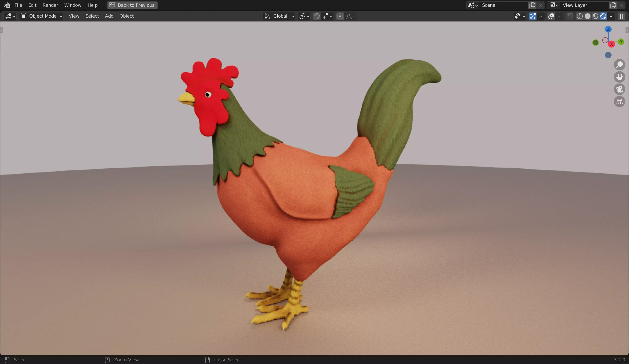Open the Global transform orientation dropdown
Viewport: 629px width, 364px height.
(x=279, y=16)
